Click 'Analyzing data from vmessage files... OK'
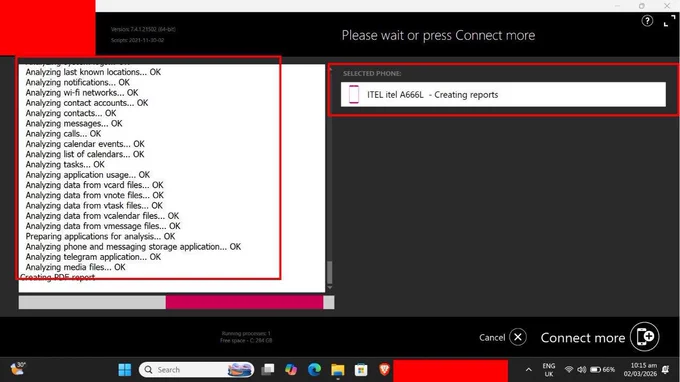Image resolution: width=680 pixels, height=382 pixels. pos(103,226)
